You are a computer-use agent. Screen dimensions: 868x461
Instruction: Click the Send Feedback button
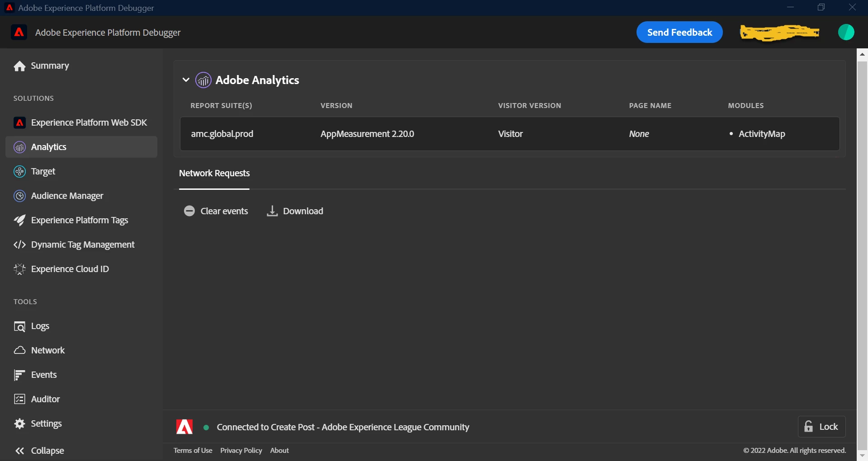[x=679, y=32]
